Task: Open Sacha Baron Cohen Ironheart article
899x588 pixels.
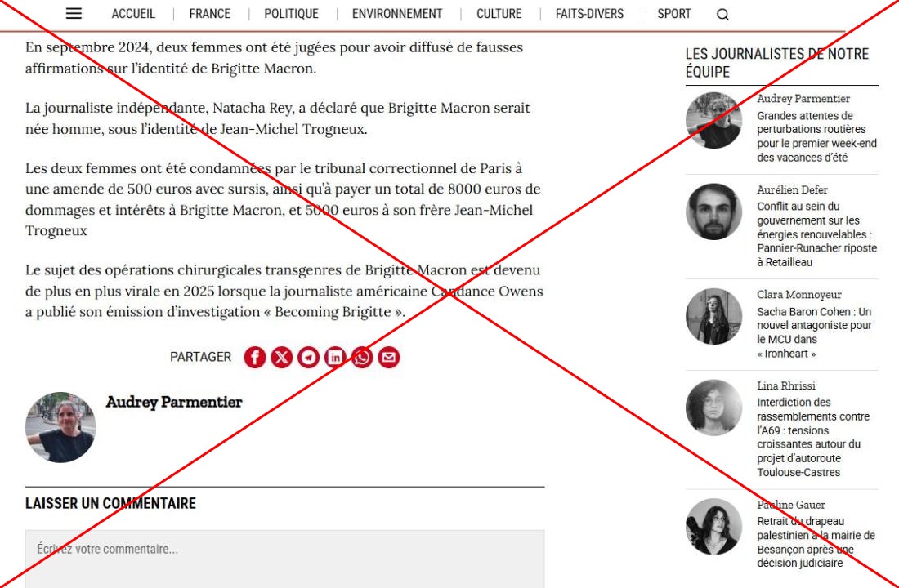Action: pos(814,332)
